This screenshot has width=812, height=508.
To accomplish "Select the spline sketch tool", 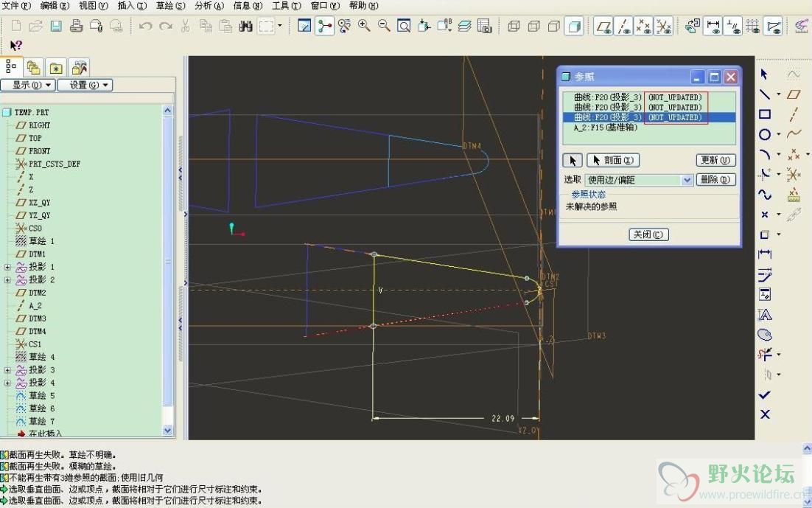I will [765, 195].
